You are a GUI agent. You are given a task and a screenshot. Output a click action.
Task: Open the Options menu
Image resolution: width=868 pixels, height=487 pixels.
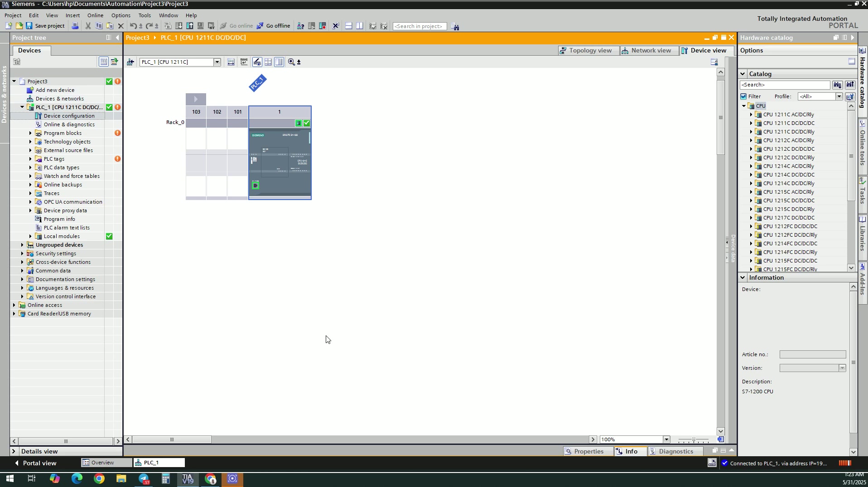click(x=121, y=15)
